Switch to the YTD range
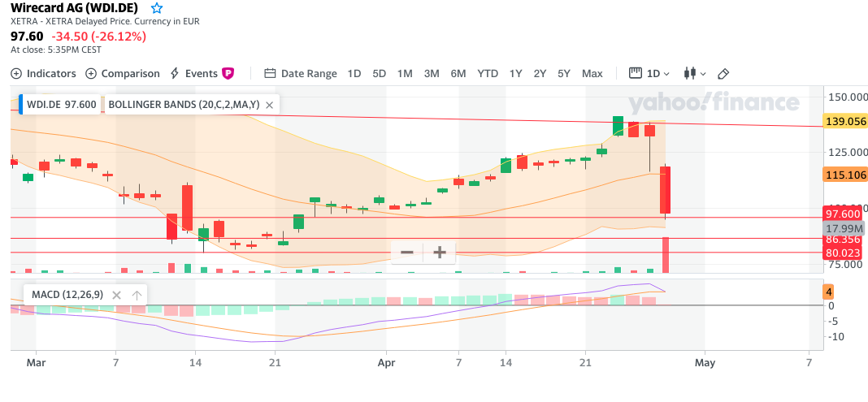Viewport: 868px width, 402px height. [488, 73]
